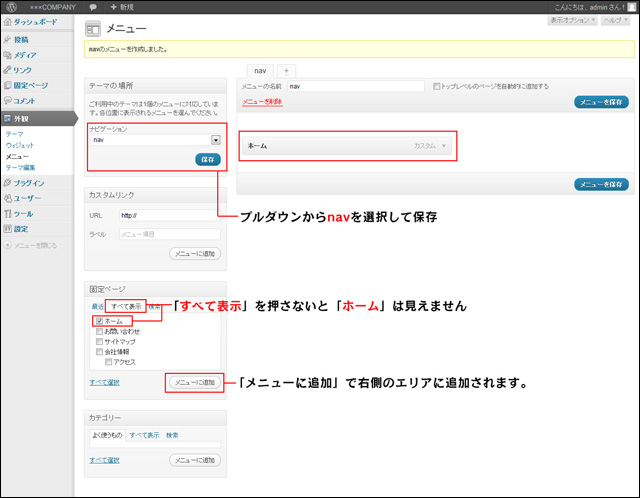This screenshot has height=498, width=640.
Task: Select すべて表示 tab in 固定ページ
Action: click(x=126, y=307)
